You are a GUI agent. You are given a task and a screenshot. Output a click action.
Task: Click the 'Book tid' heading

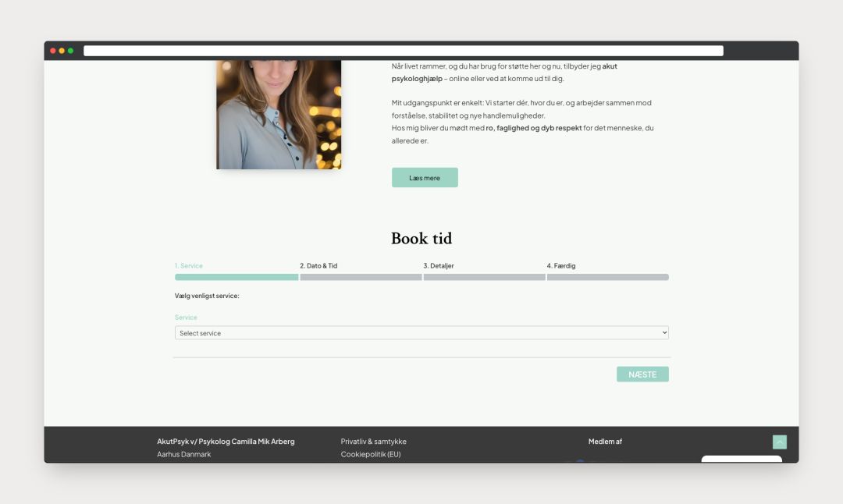(x=421, y=239)
